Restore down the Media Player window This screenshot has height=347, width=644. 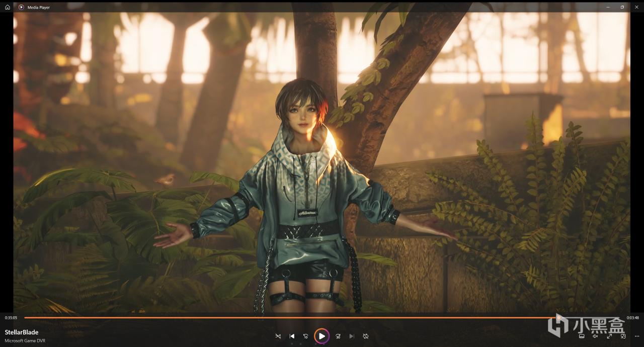[x=622, y=7]
